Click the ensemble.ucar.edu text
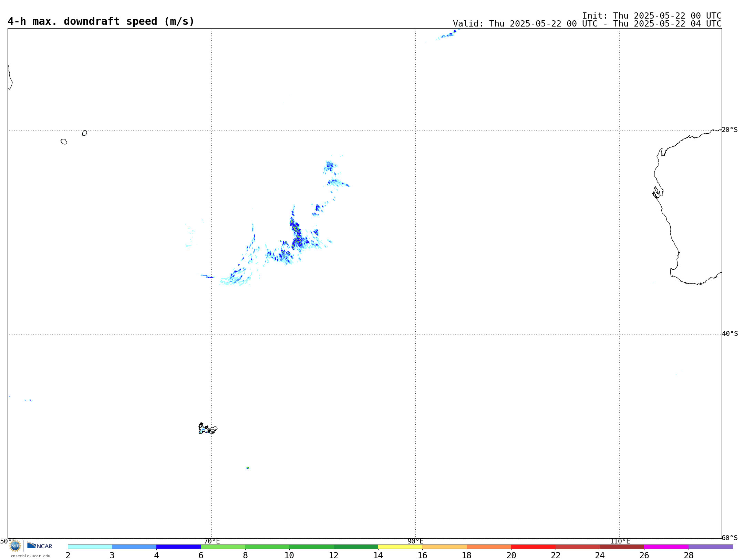Image resolution: width=744 pixels, height=560 pixels. coord(31,556)
